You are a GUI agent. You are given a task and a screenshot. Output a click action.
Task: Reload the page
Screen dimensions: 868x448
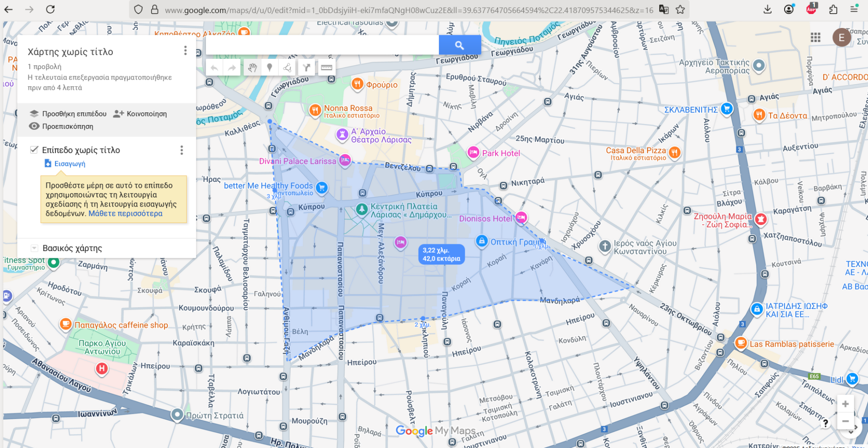tap(50, 9)
